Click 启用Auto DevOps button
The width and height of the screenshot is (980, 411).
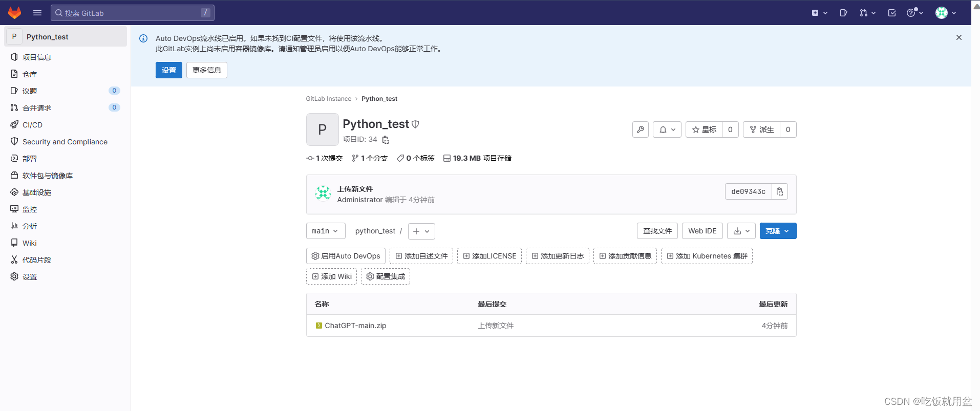[x=346, y=256]
